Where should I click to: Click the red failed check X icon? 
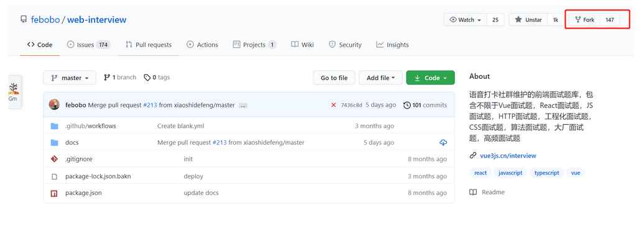[x=333, y=105]
